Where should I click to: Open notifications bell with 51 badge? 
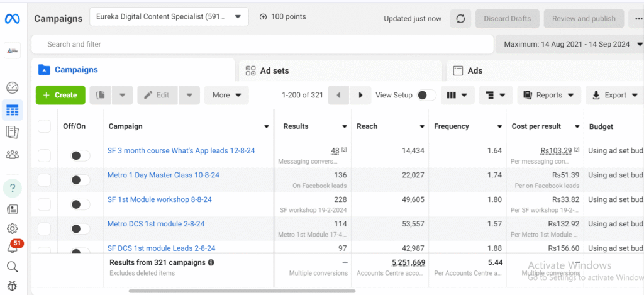13,247
